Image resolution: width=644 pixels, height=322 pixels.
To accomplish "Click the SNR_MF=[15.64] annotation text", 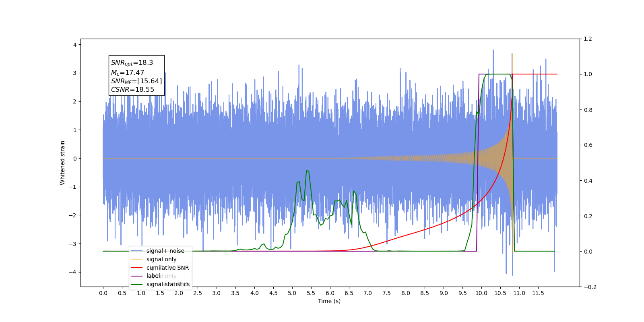I will tap(136, 81).
